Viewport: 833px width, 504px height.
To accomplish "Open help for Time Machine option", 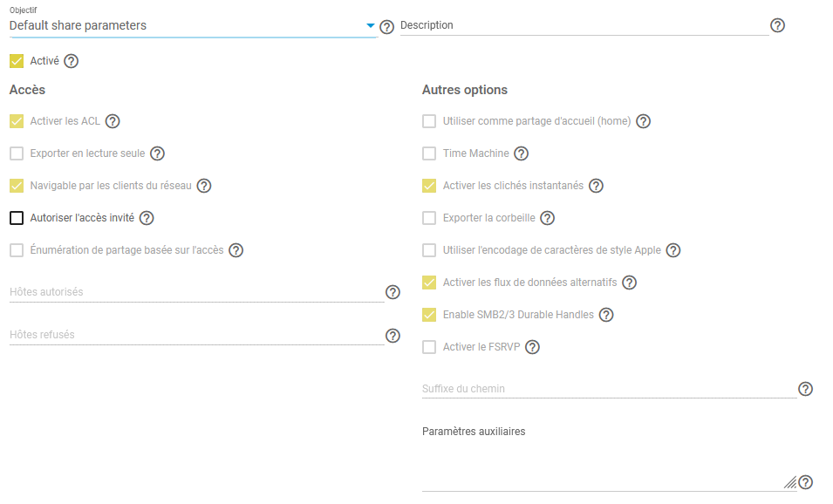I will pyautogui.click(x=521, y=153).
